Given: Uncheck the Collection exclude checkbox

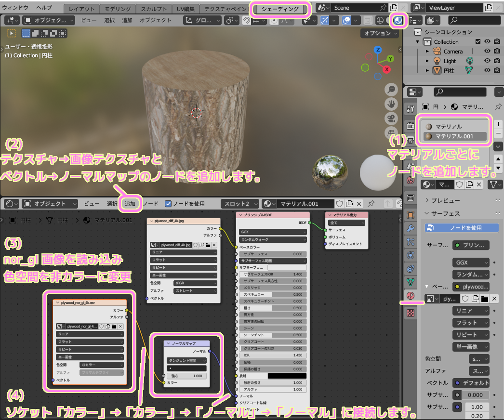Looking at the screenshot, I should coord(478,42).
